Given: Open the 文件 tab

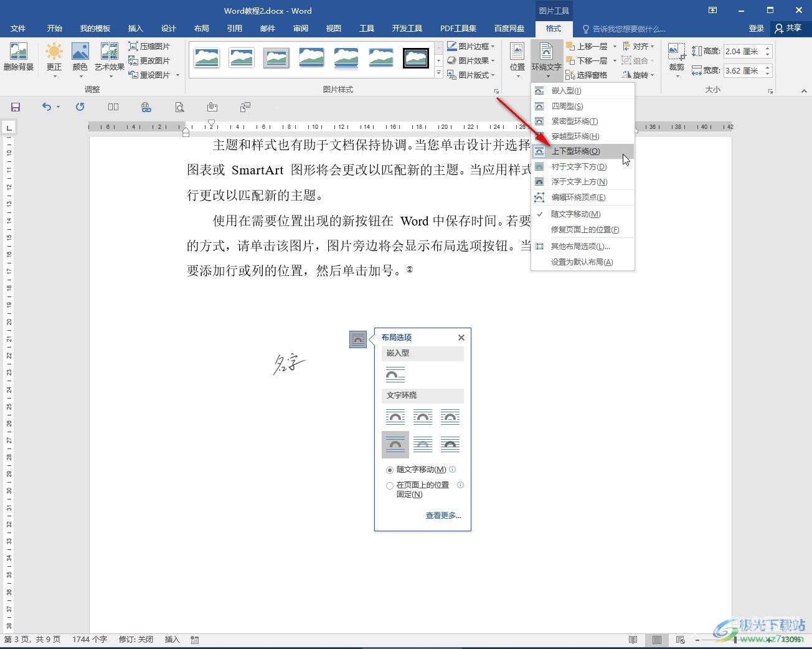Looking at the screenshot, I should 18,29.
